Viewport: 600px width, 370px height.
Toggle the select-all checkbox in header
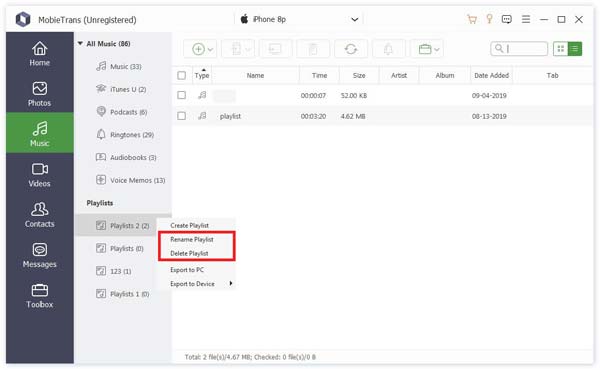(x=182, y=75)
